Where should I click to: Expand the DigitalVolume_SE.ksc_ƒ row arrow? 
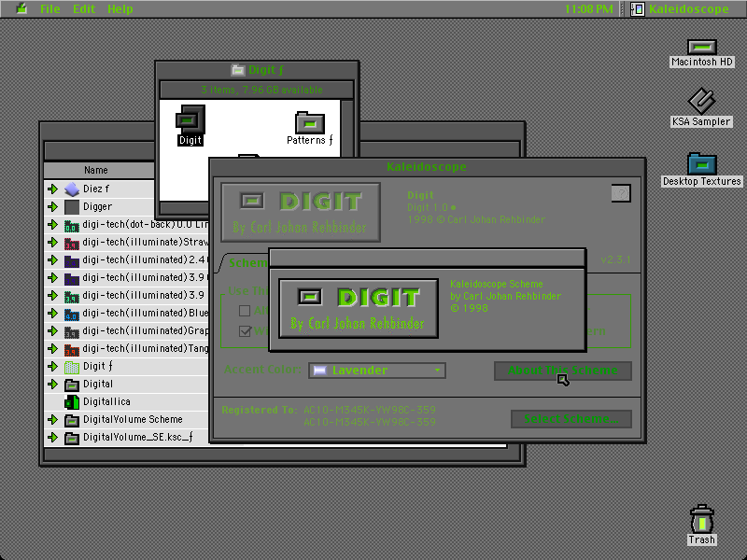pyautogui.click(x=53, y=437)
